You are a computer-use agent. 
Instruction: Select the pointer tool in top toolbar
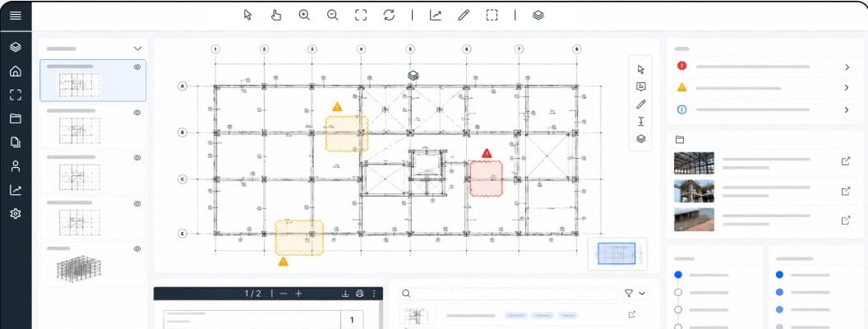pyautogui.click(x=247, y=15)
